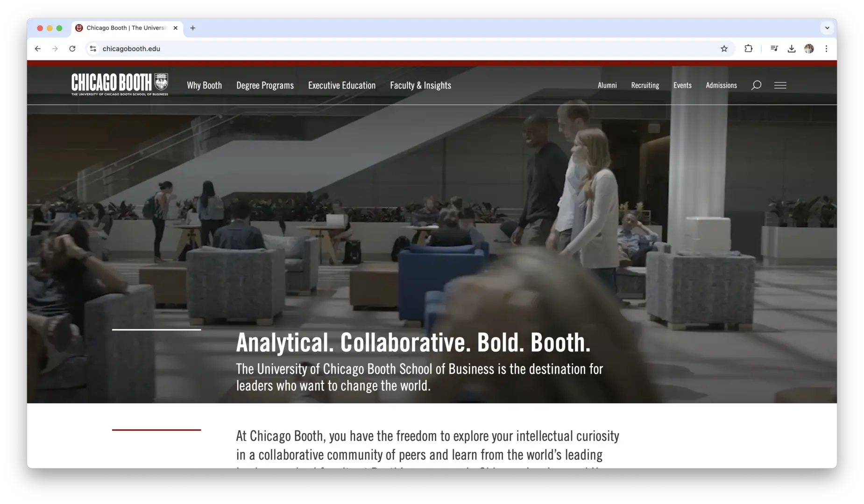Close the Chicago Booth tab
Screen dimensions: 864x504
[176, 28]
